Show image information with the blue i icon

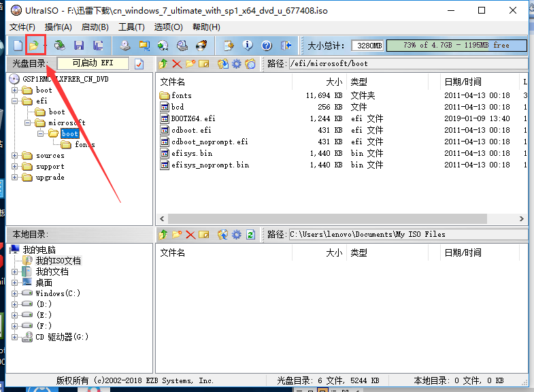(248, 46)
